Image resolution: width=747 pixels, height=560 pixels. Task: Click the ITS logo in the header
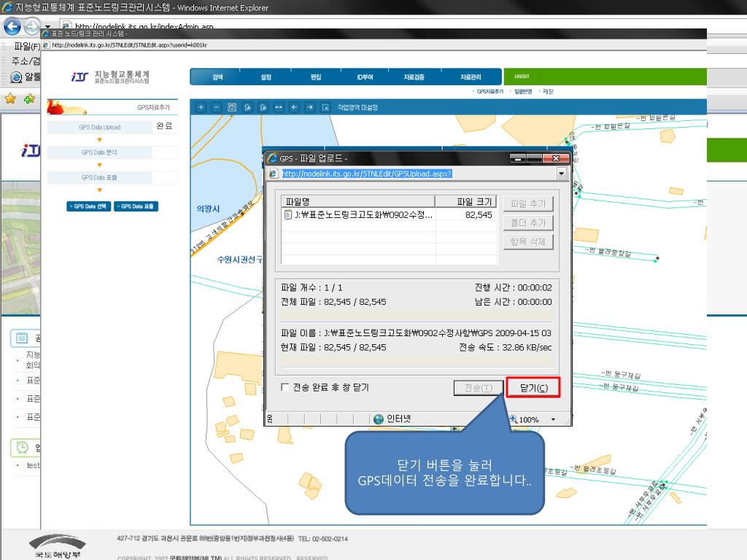[x=80, y=77]
